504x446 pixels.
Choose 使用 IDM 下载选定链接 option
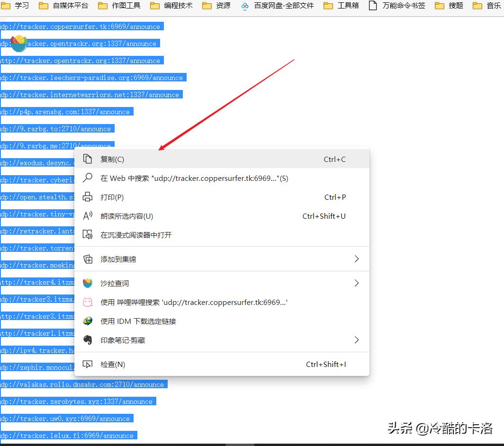click(x=137, y=321)
